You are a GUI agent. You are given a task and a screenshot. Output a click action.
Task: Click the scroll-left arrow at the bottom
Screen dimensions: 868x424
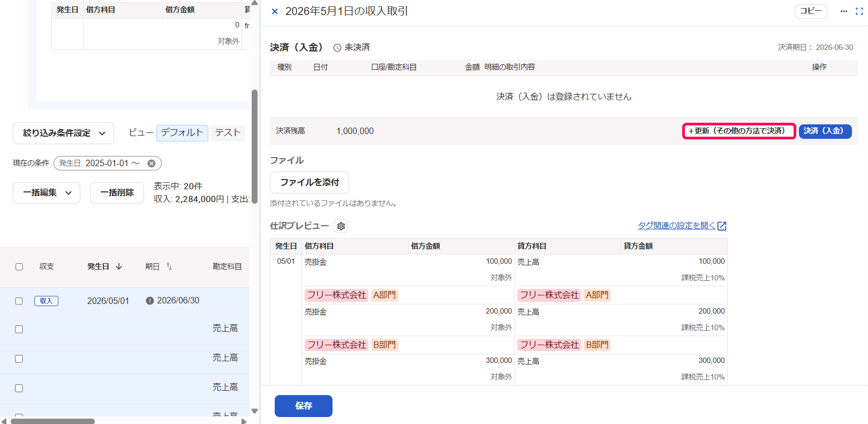[4, 421]
